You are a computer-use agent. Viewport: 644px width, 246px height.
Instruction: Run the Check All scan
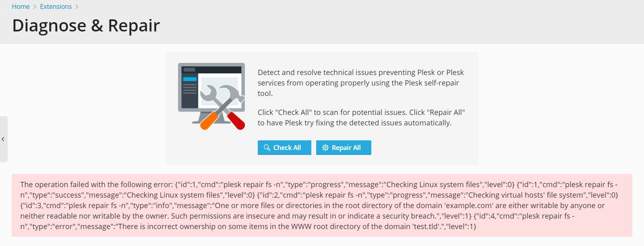(x=284, y=148)
